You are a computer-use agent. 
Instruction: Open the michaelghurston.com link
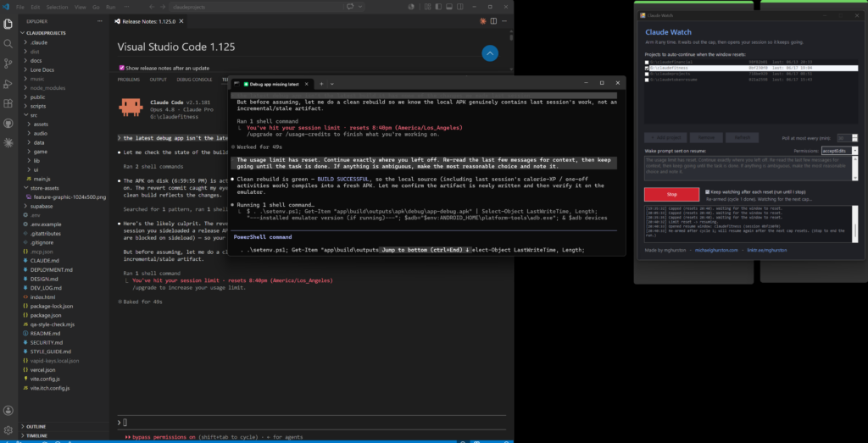716,251
